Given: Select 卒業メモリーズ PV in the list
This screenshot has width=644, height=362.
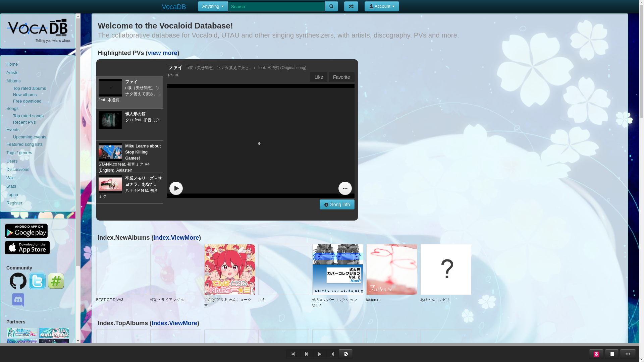Looking at the screenshot, I should tap(129, 188).
